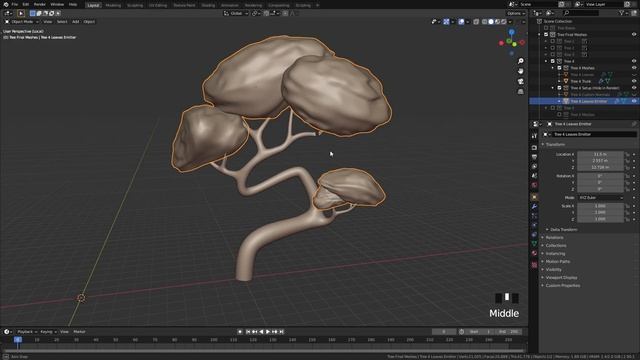Hide Tree 4 collection with eye icon
Viewport: 640px width, 360px height.
(634, 61)
